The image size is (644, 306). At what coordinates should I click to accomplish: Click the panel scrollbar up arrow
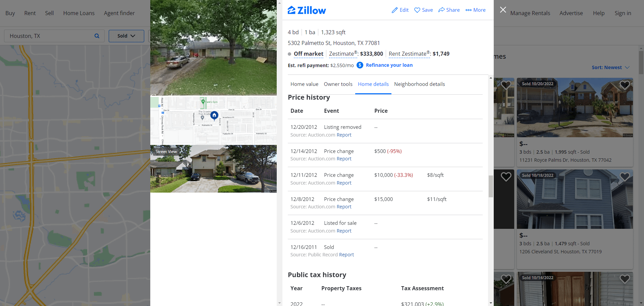(x=491, y=78)
